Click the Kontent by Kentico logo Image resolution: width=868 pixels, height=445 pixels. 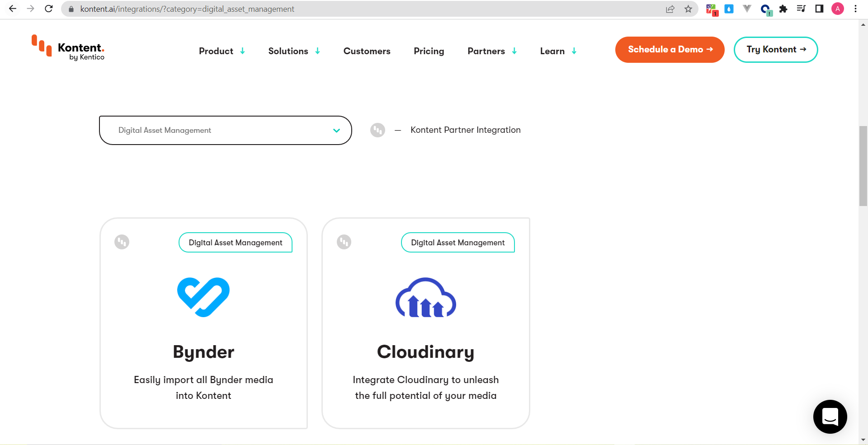coord(68,48)
